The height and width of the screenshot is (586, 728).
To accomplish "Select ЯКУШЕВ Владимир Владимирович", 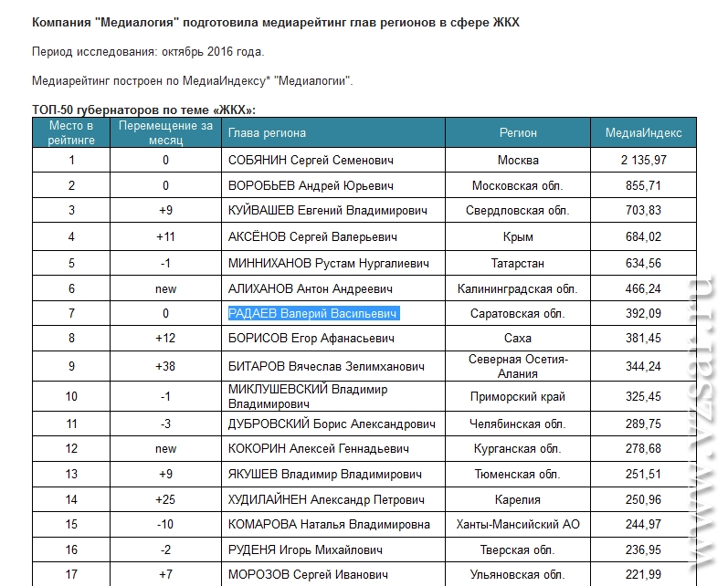I will (325, 474).
